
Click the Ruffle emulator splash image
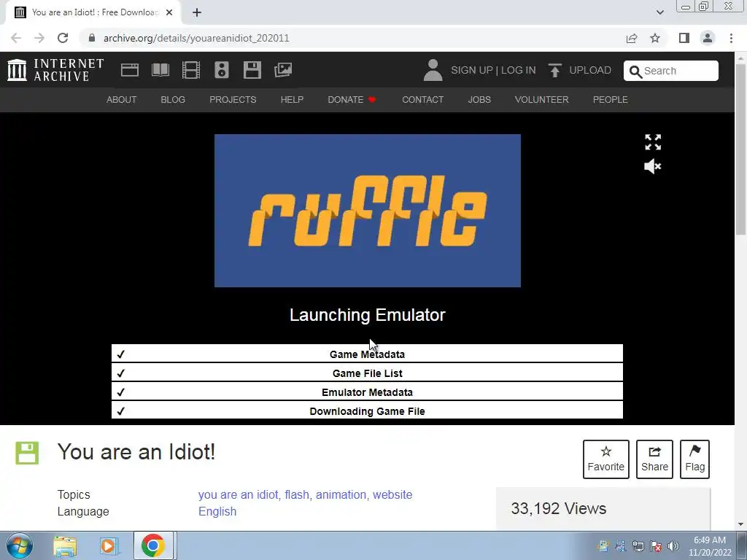[x=368, y=211]
